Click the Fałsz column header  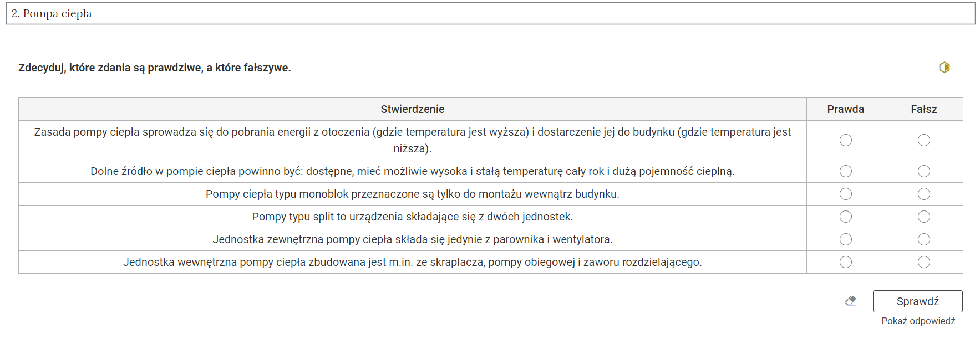coord(923,109)
